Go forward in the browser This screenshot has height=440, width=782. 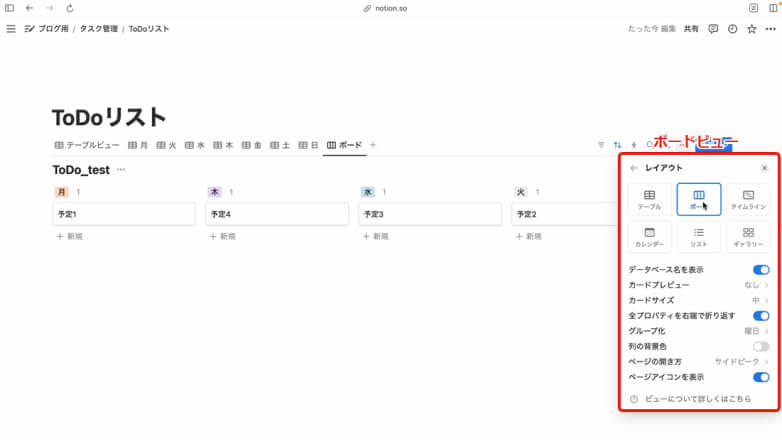click(49, 8)
